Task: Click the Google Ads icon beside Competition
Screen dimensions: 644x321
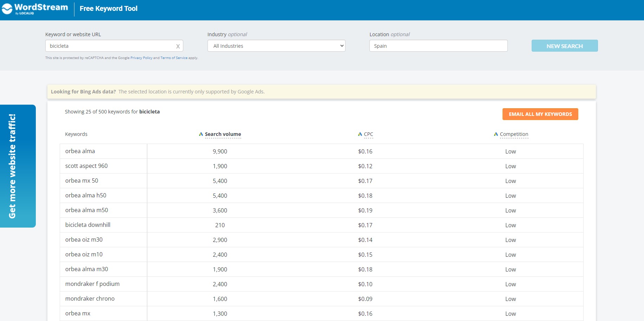Action: tap(496, 134)
